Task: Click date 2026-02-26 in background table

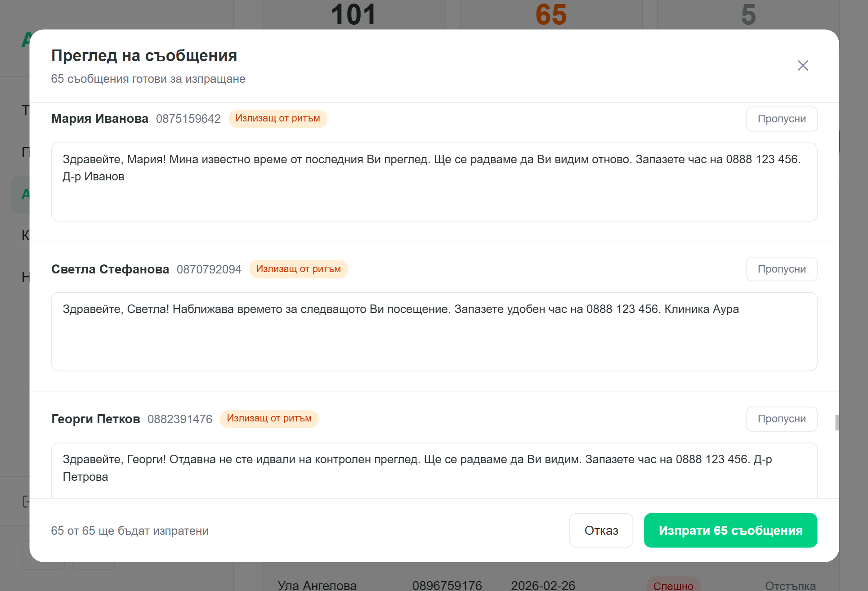Action: pos(543,585)
